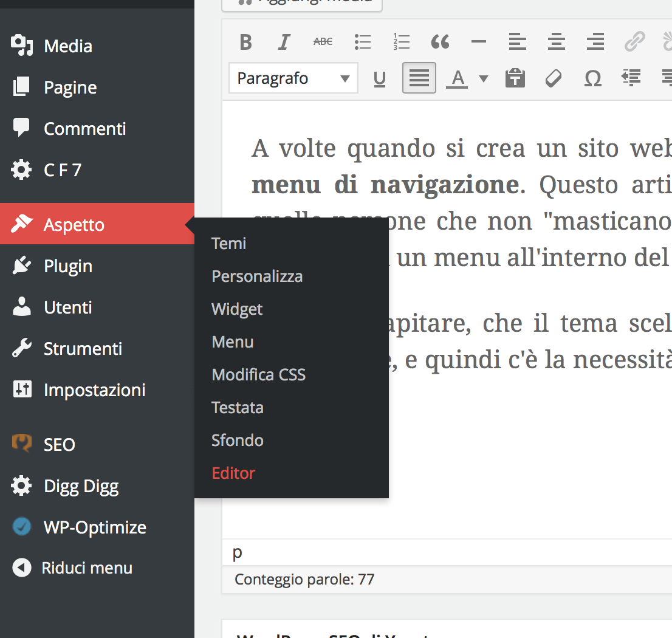Insert special character (omega symbol)
Screen dimensions: 672x638
(x=592, y=78)
